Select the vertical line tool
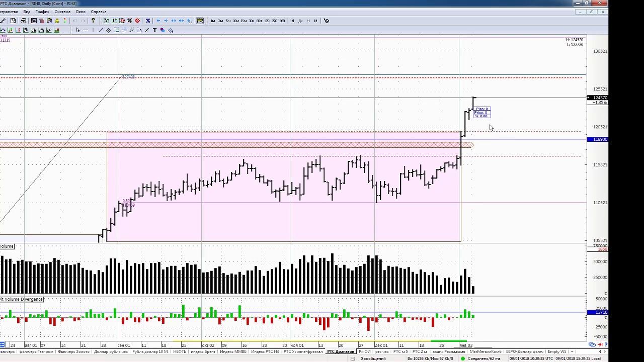644x362 pixels. pyautogui.click(x=93, y=30)
